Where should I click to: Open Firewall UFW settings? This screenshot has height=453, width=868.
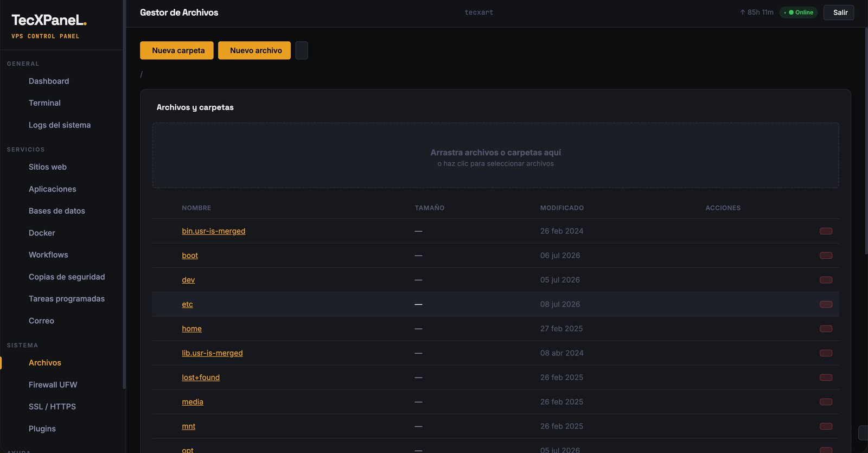pos(53,385)
